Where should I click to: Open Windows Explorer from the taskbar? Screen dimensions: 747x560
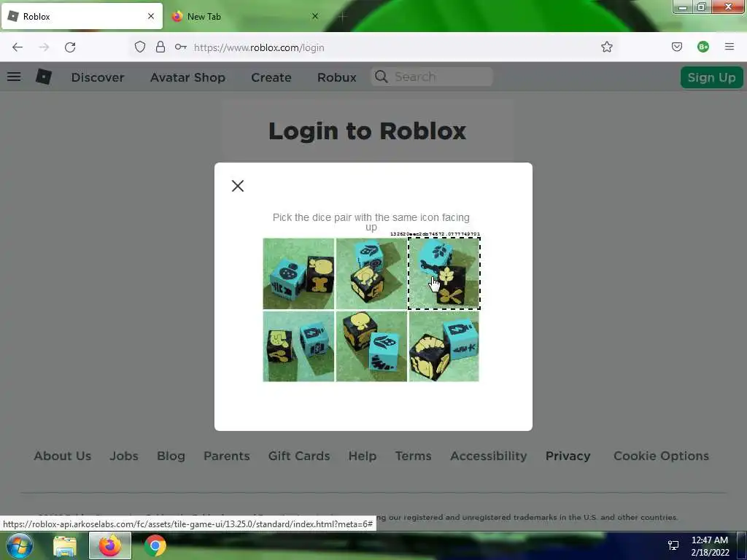[65, 546]
